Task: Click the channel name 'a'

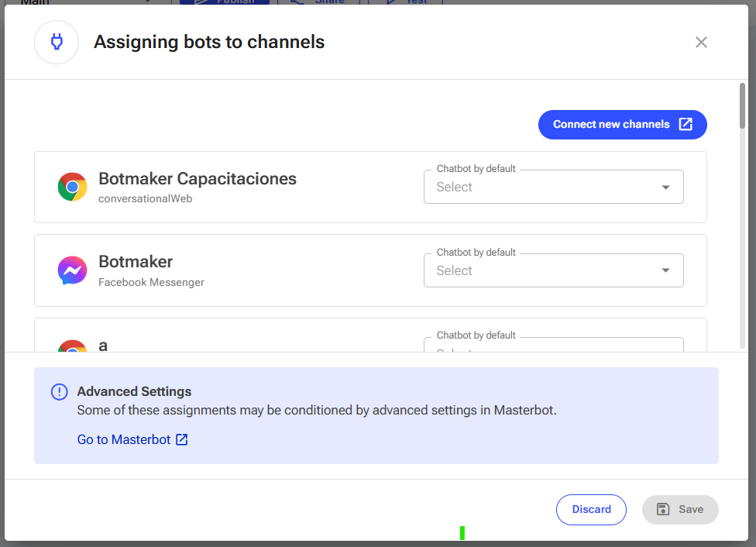Action: click(x=103, y=346)
